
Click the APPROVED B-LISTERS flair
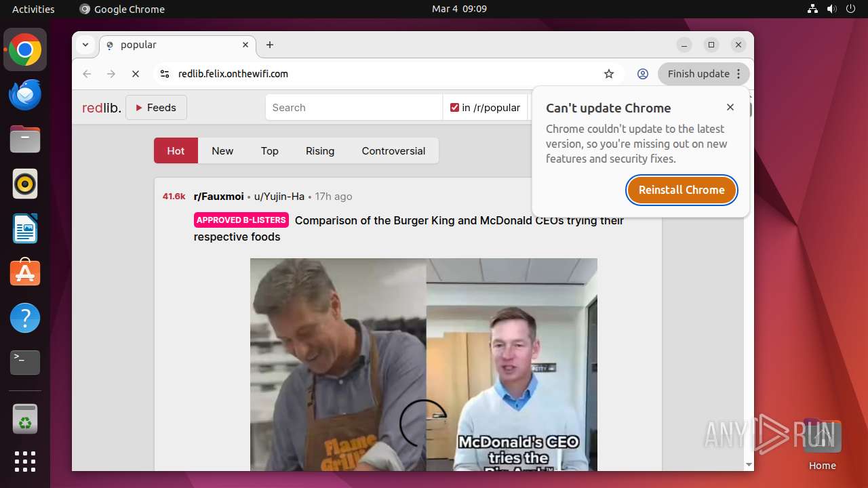pos(241,220)
